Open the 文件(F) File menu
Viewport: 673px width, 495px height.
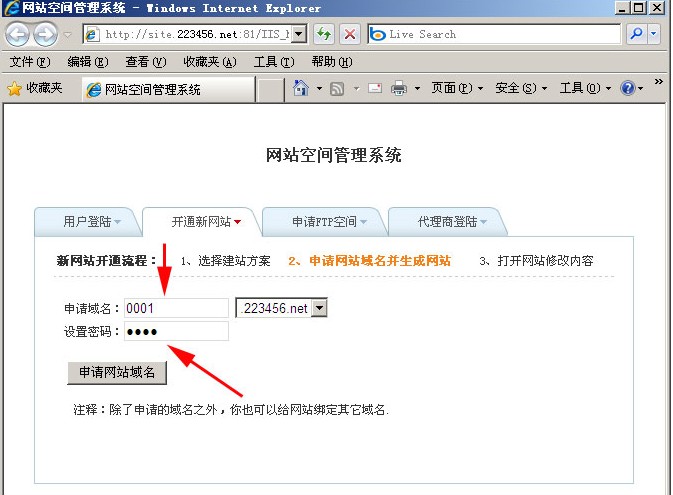point(29,62)
